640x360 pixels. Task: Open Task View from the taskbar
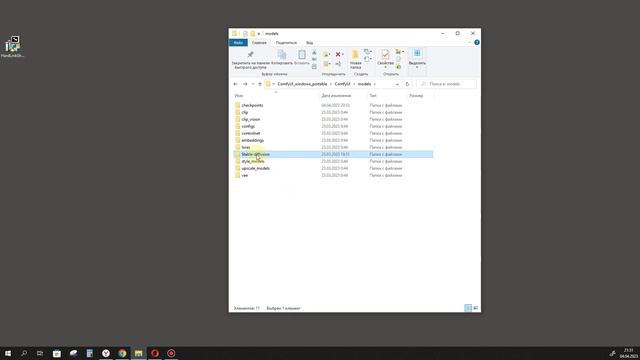pos(40,353)
